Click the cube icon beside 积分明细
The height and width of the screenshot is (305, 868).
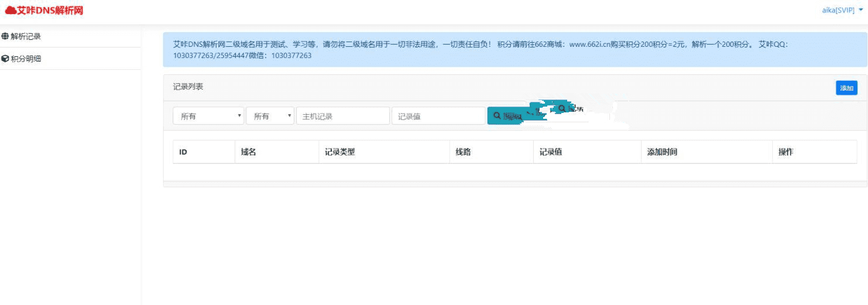pyautogui.click(x=5, y=59)
